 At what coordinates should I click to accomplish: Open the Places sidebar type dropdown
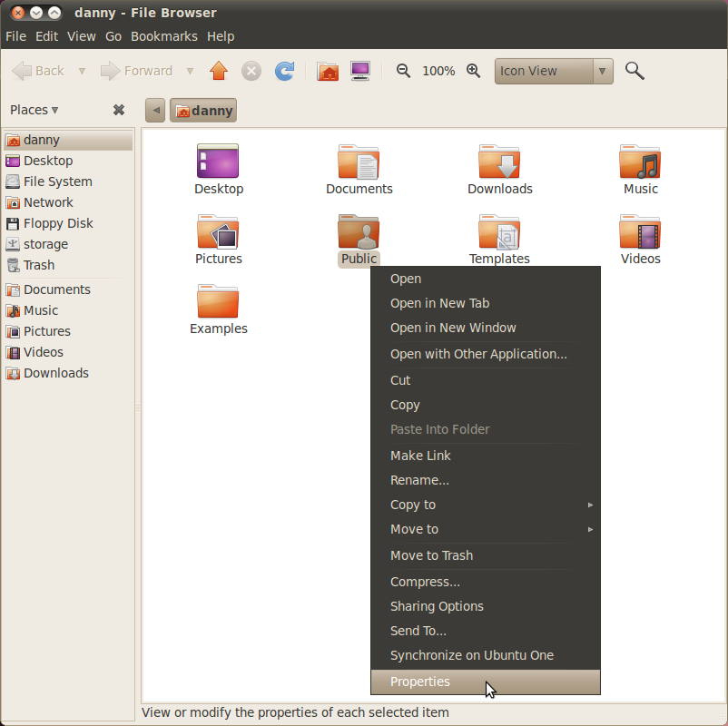(34, 110)
